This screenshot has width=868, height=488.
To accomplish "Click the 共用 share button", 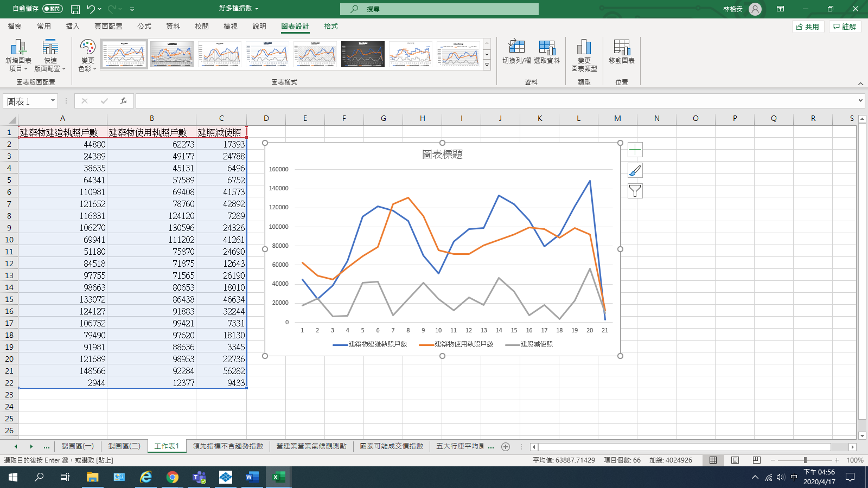I will click(808, 27).
